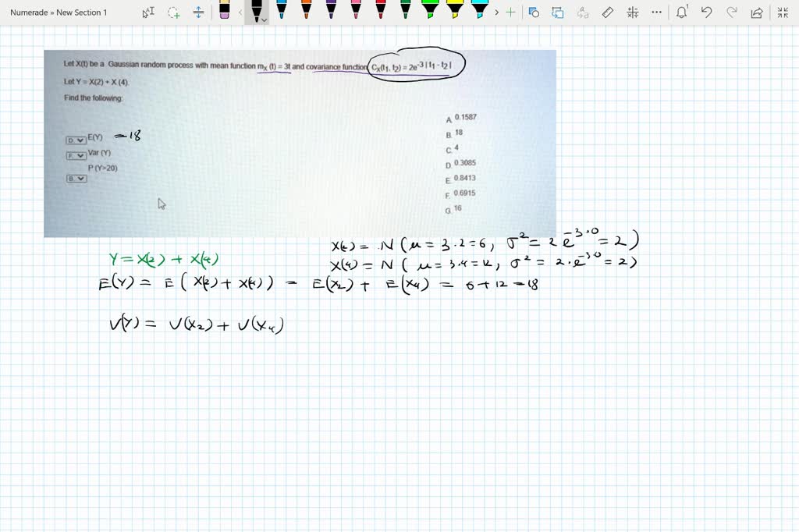
Task: Click the New Section 1 title
Action: click(x=82, y=12)
